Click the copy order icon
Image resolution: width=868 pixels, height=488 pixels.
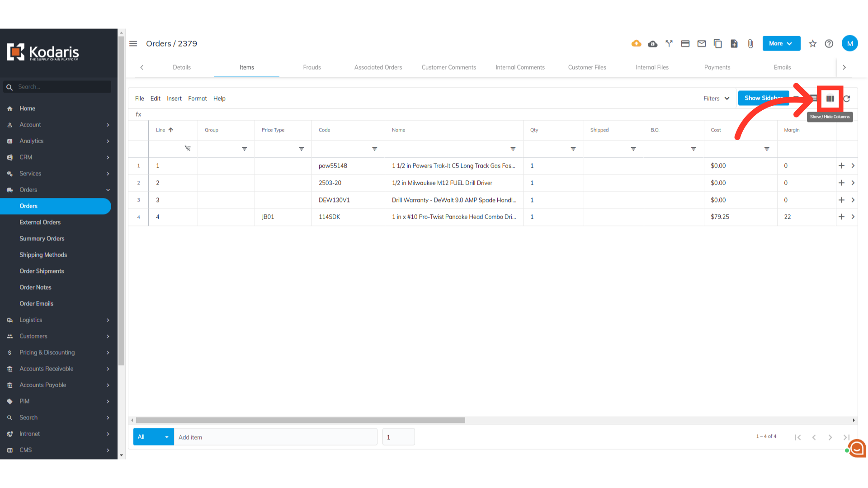pyautogui.click(x=717, y=43)
